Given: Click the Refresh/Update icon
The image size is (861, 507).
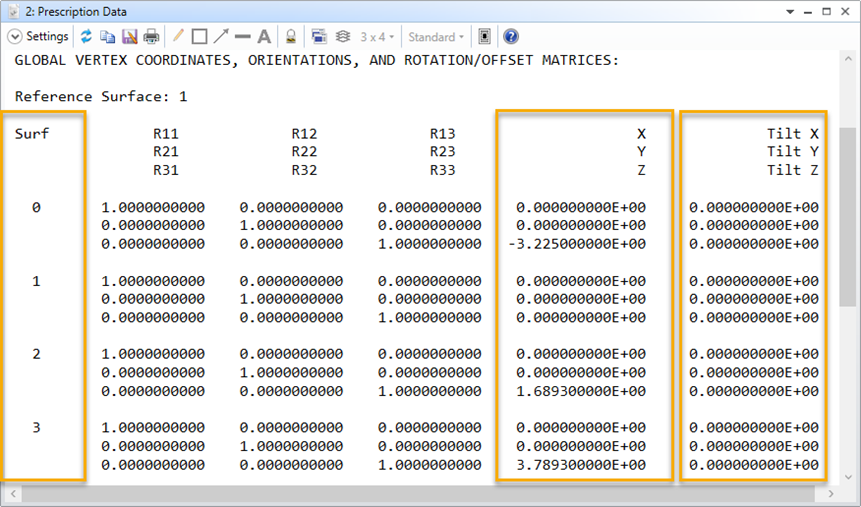Looking at the screenshot, I should point(86,37).
